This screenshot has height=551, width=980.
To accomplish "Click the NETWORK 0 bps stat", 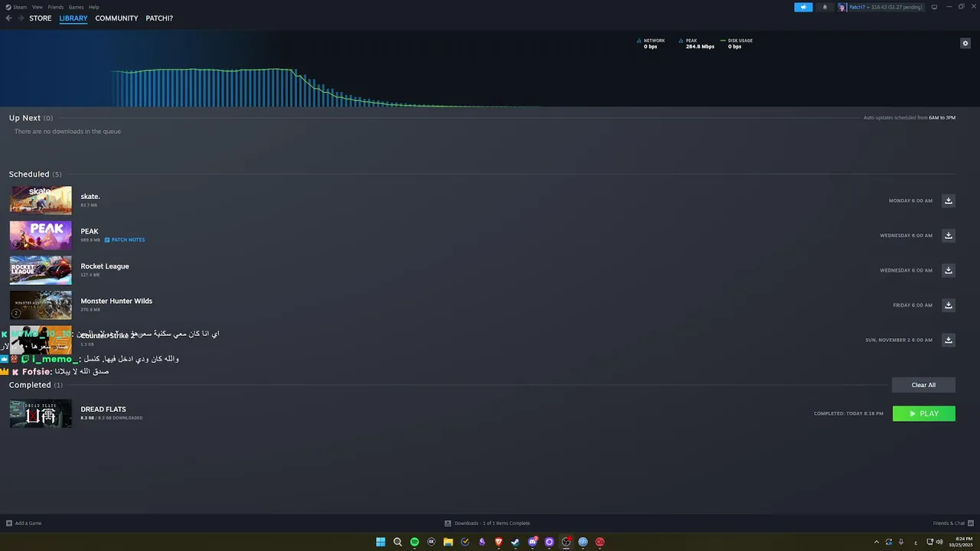I will (651, 44).
